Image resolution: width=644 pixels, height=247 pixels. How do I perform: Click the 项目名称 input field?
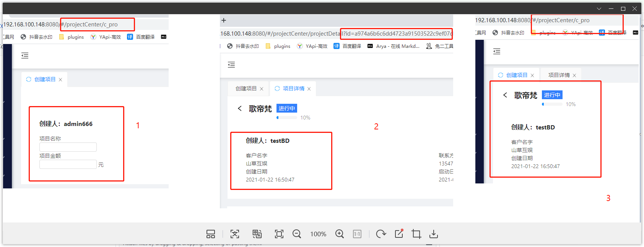68,147
